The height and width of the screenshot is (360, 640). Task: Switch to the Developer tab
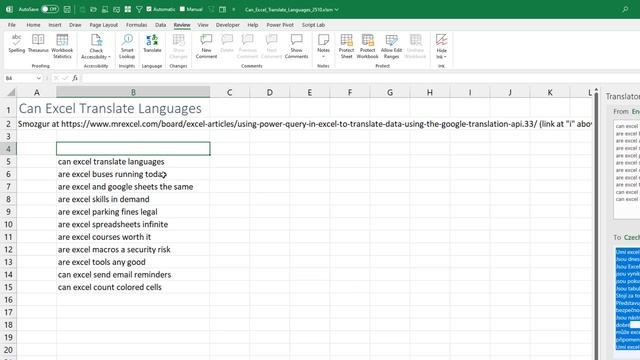[228, 25]
